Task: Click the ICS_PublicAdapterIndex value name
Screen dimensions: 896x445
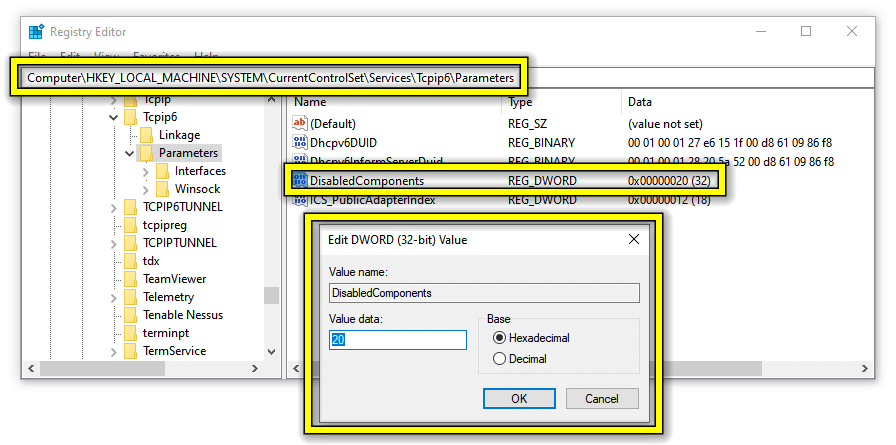Action: 373,200
